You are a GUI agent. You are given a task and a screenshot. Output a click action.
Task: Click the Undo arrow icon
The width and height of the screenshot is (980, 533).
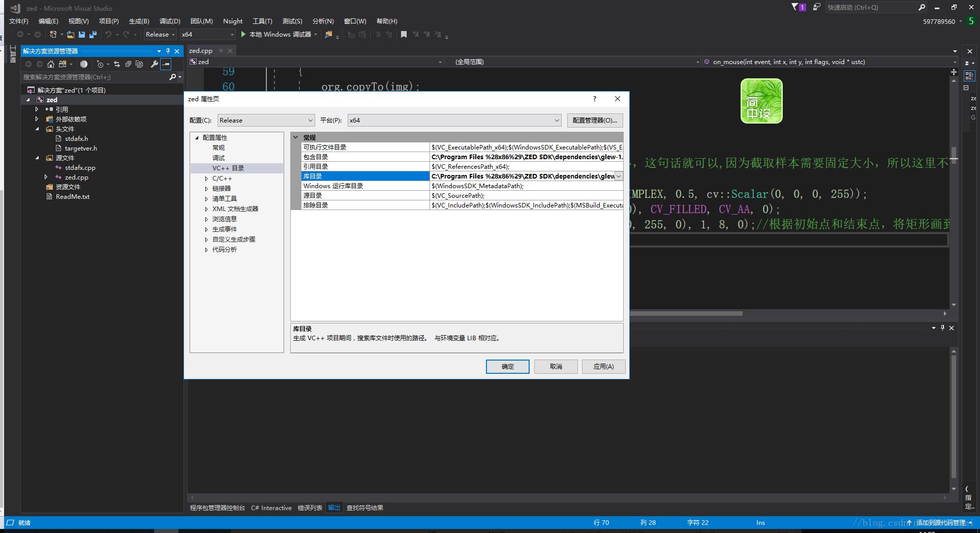coord(108,35)
